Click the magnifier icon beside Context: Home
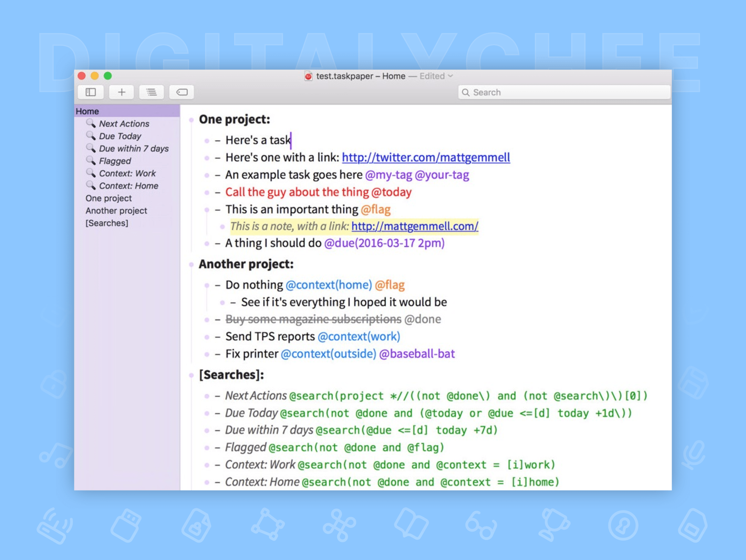 coord(91,186)
